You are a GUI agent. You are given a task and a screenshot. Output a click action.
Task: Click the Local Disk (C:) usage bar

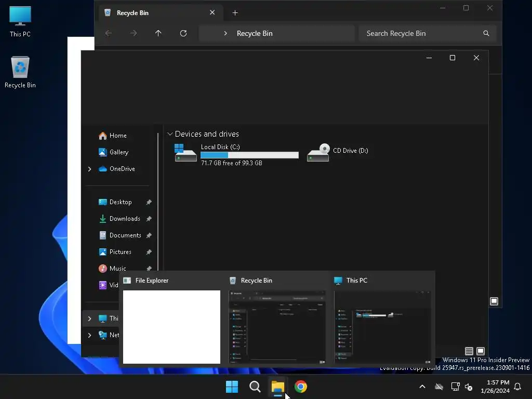249,155
